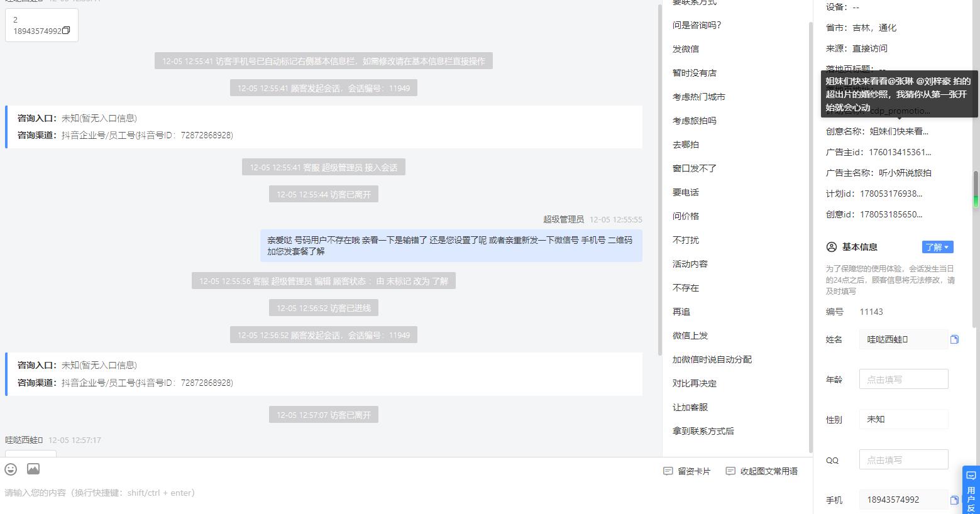This screenshot has width=980, height=514.
Task: Click the 年龄 input field
Action: coord(904,379)
